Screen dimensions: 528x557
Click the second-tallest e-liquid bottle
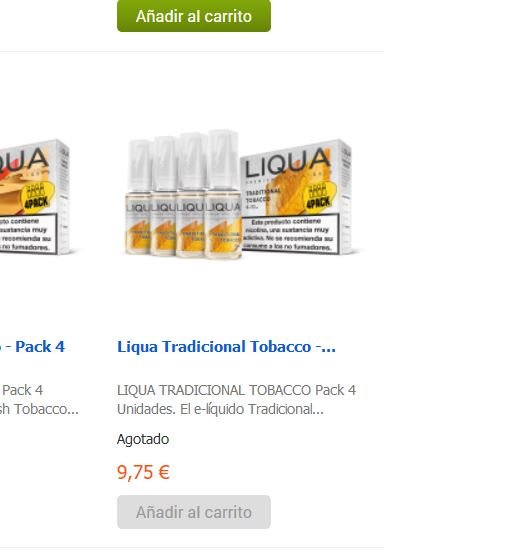[191, 195]
